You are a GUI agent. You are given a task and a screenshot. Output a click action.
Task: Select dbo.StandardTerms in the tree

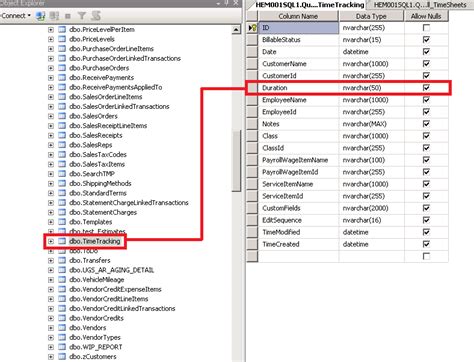point(98,193)
